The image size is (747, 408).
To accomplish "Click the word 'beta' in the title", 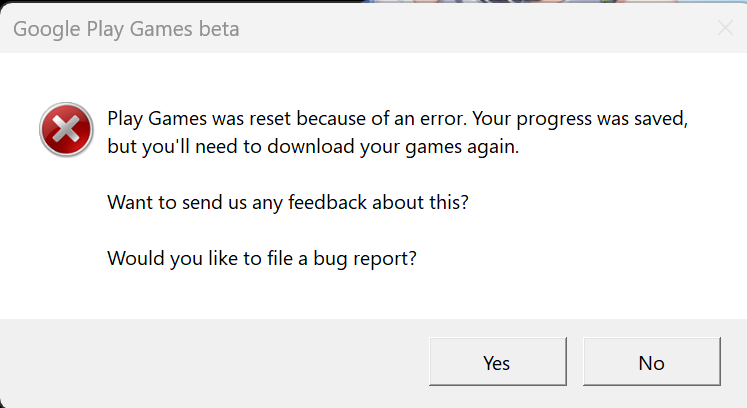I will [218, 29].
